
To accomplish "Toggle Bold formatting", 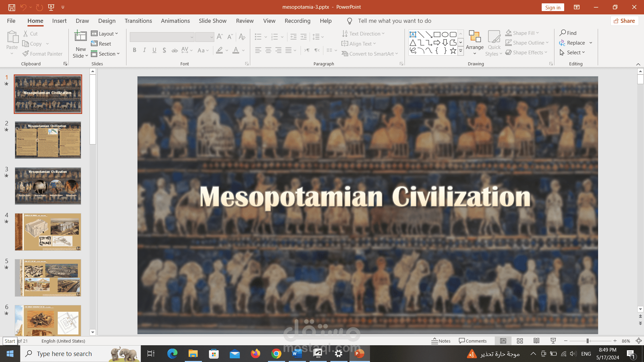I will tap(135, 50).
